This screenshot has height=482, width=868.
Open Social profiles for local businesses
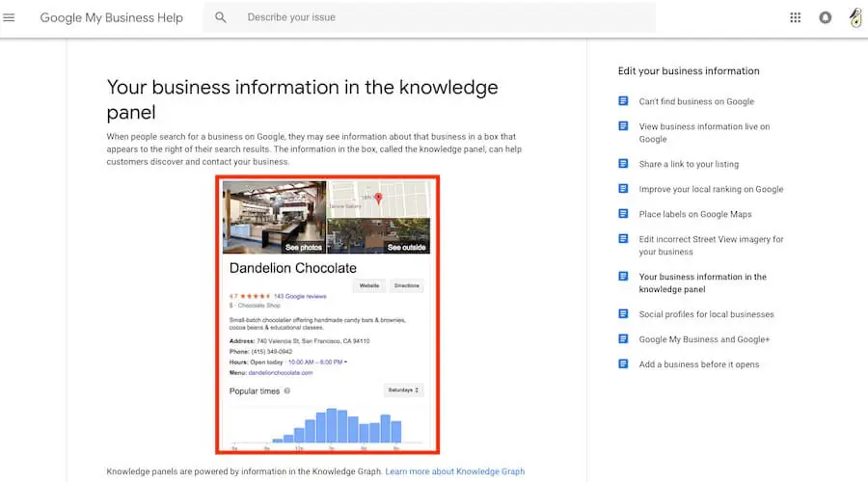(706, 313)
